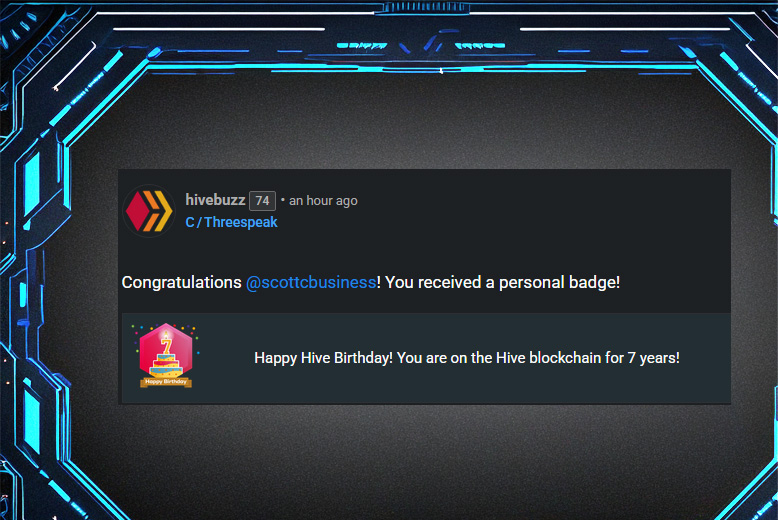
Task: Click the red hexagon in hivebuzz logo
Action: (x=137, y=211)
